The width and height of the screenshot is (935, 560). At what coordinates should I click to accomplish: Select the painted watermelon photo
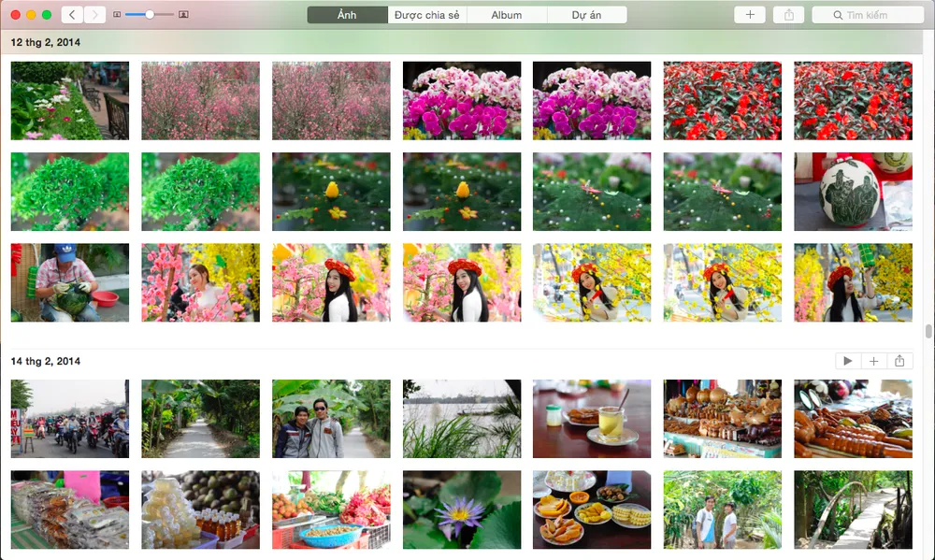click(853, 192)
